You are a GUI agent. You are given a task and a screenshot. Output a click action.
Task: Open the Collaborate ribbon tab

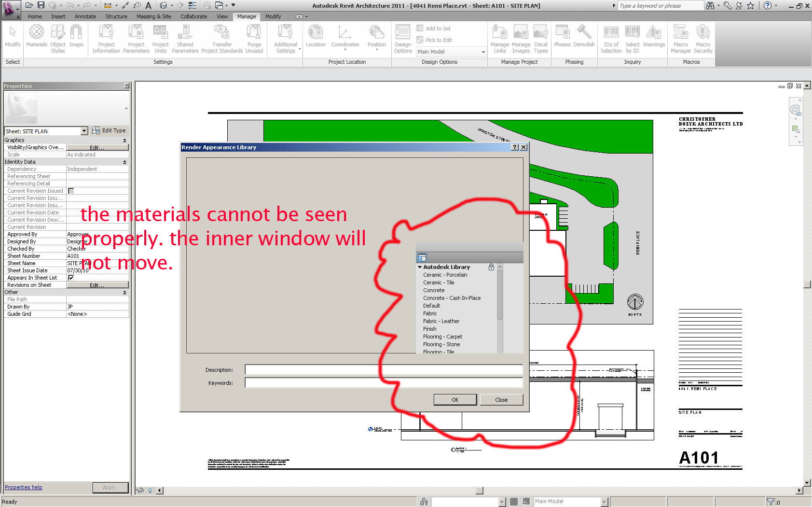pos(194,16)
